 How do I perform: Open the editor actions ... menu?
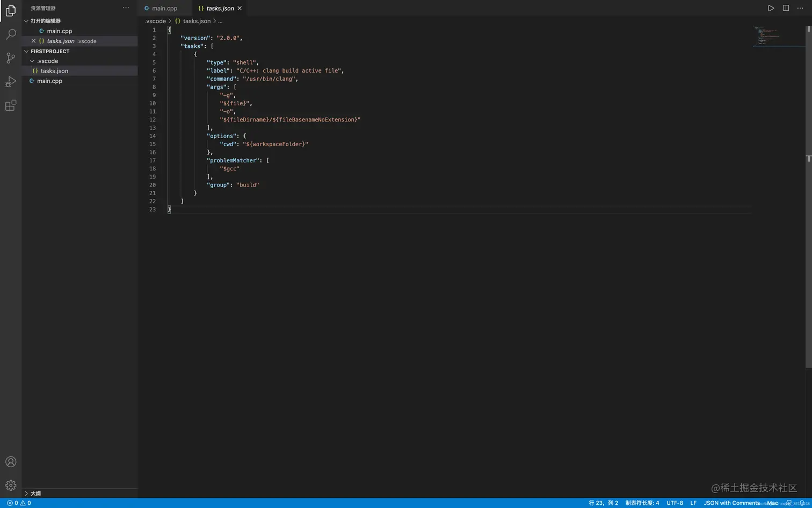[800, 8]
